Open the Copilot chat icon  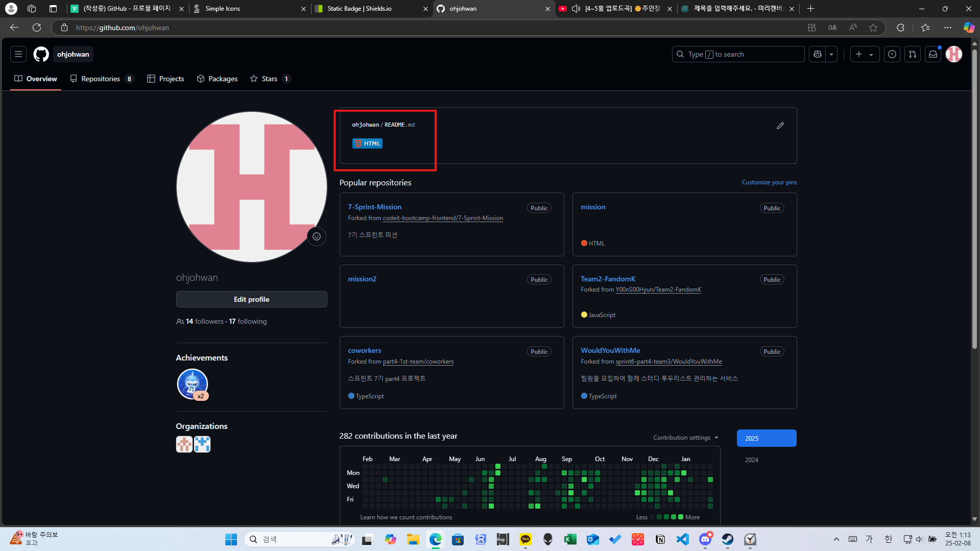[x=818, y=54]
